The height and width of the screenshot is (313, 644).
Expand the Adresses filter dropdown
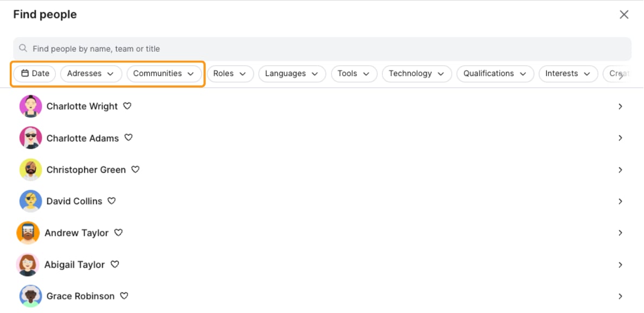tap(91, 73)
